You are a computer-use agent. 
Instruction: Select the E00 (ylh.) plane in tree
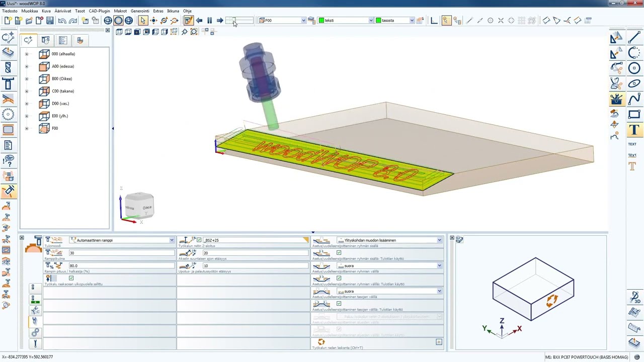pyautogui.click(x=59, y=116)
